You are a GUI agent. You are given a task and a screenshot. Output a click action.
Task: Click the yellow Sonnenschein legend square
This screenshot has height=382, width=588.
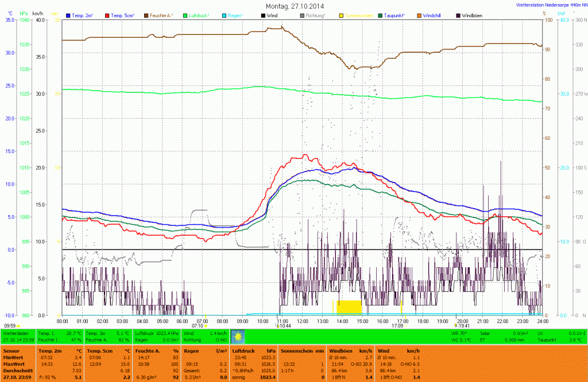pyautogui.click(x=341, y=14)
